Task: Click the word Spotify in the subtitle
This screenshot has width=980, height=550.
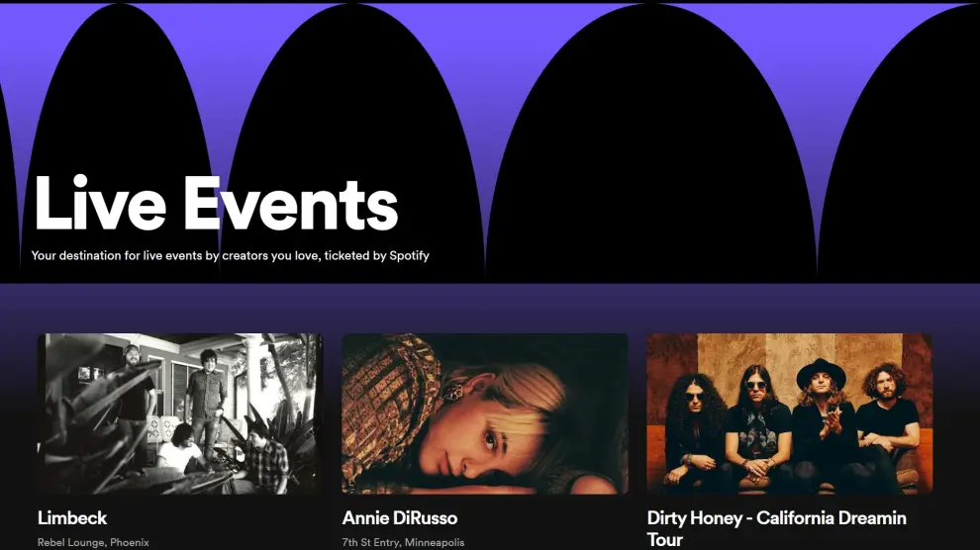Action: (410, 255)
